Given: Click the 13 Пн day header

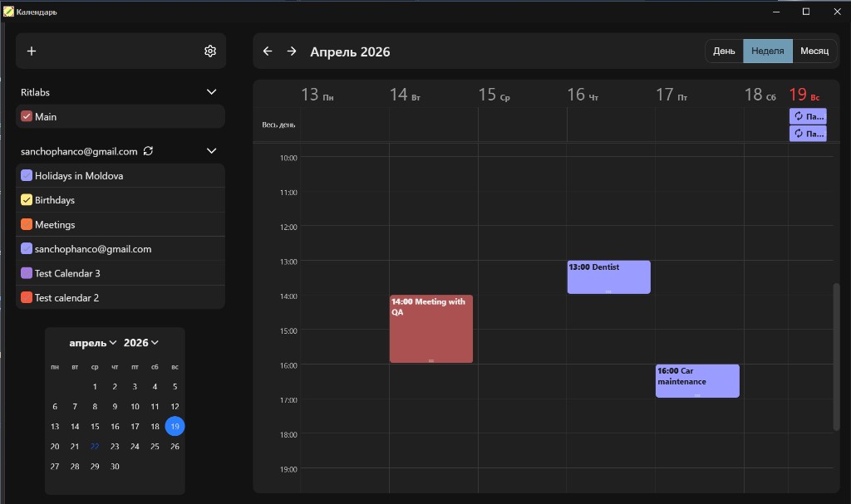Looking at the screenshot, I should (x=317, y=95).
